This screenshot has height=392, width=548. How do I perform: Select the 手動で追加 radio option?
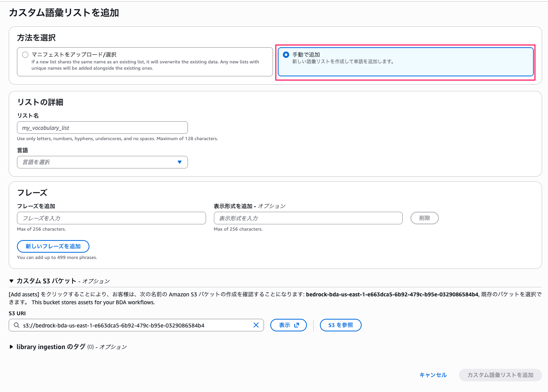pyautogui.click(x=286, y=55)
